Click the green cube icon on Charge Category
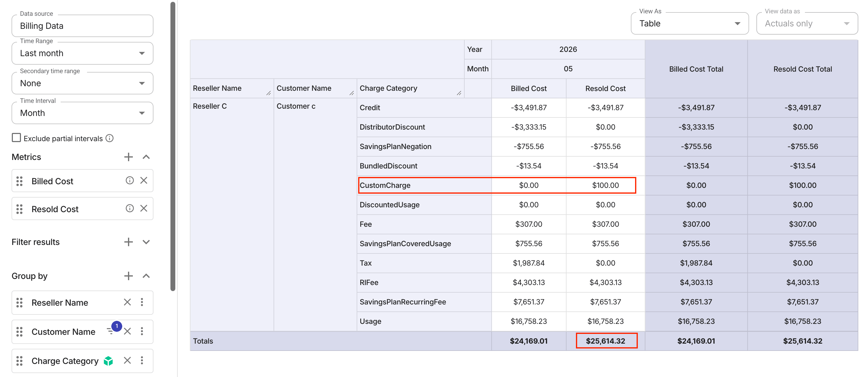 [108, 361]
